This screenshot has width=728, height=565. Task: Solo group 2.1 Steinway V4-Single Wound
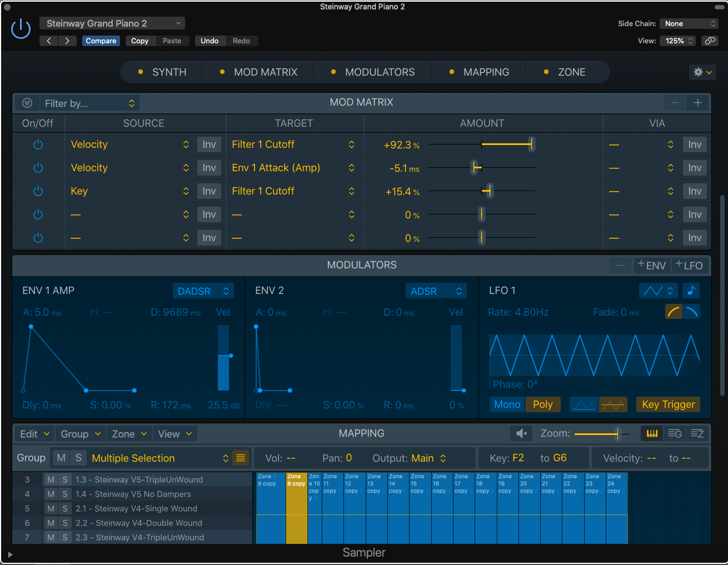point(65,508)
